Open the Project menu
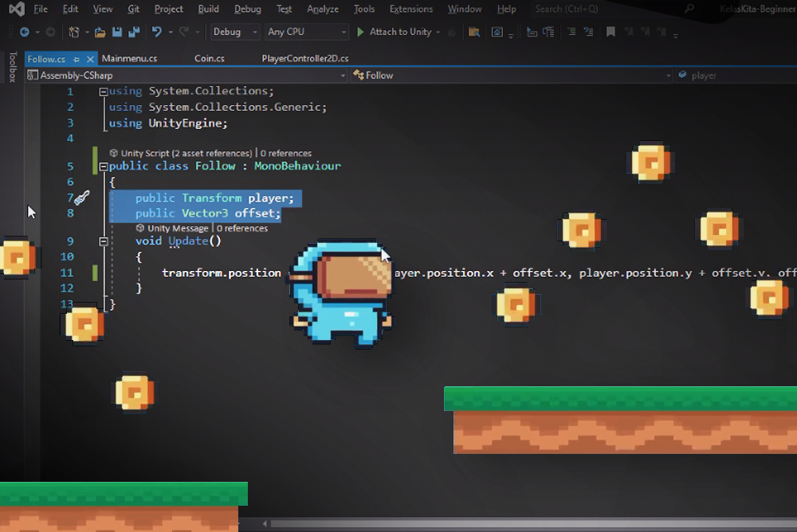Screen dimensions: 797x532 pos(169,9)
